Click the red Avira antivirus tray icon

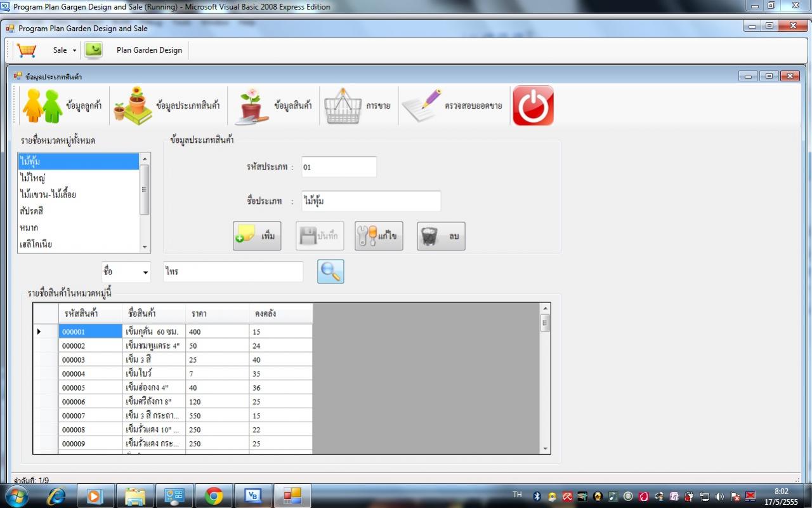(567, 496)
